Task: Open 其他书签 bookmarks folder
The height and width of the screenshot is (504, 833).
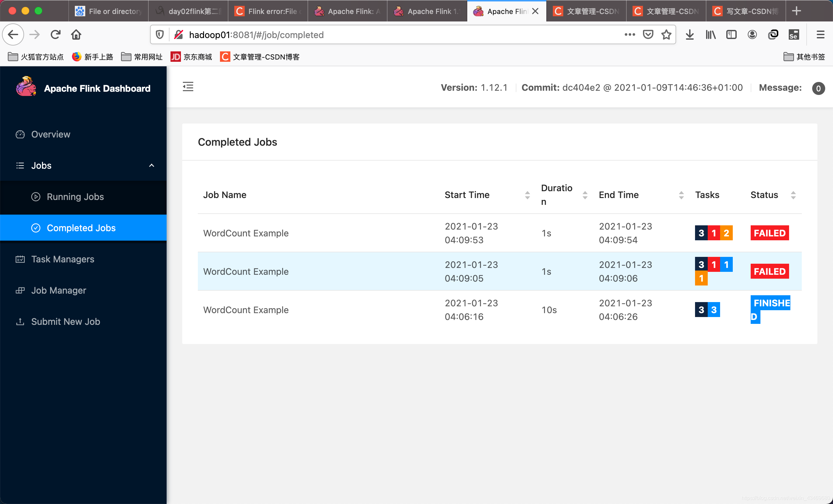Action: tap(804, 57)
